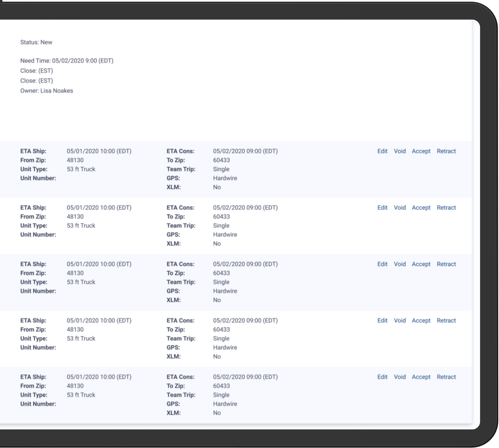Retract the first bid row
499x448 pixels.
[446, 151]
